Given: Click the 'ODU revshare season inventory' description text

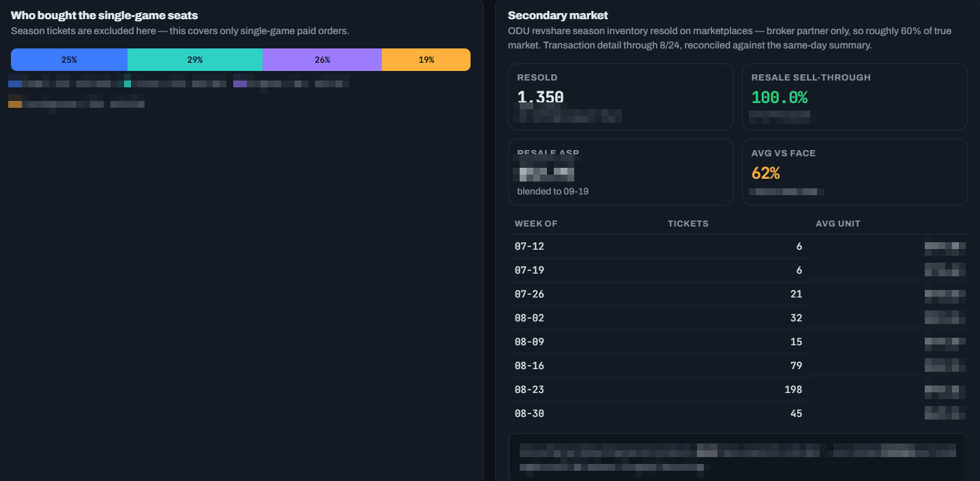Looking at the screenshot, I should coord(730,38).
